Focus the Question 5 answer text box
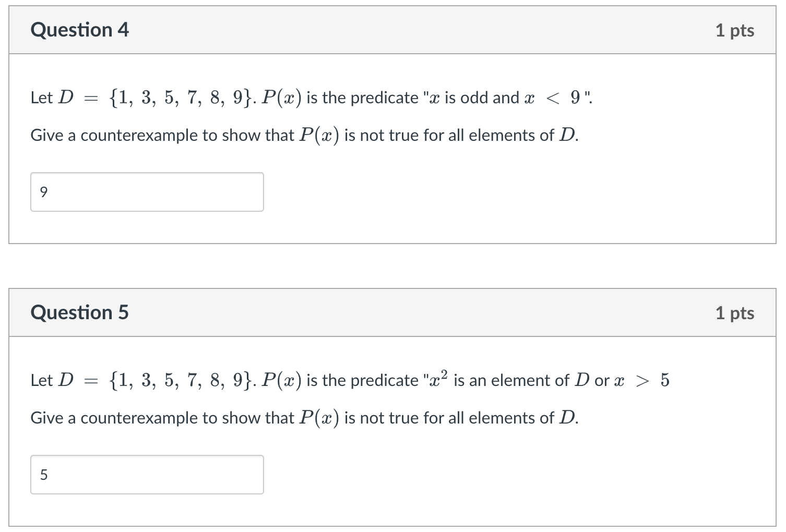The image size is (786, 532). pos(147,475)
